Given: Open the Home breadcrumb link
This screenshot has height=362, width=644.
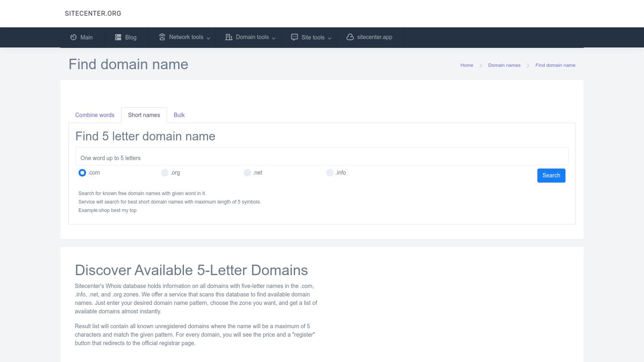Looking at the screenshot, I should (x=466, y=65).
